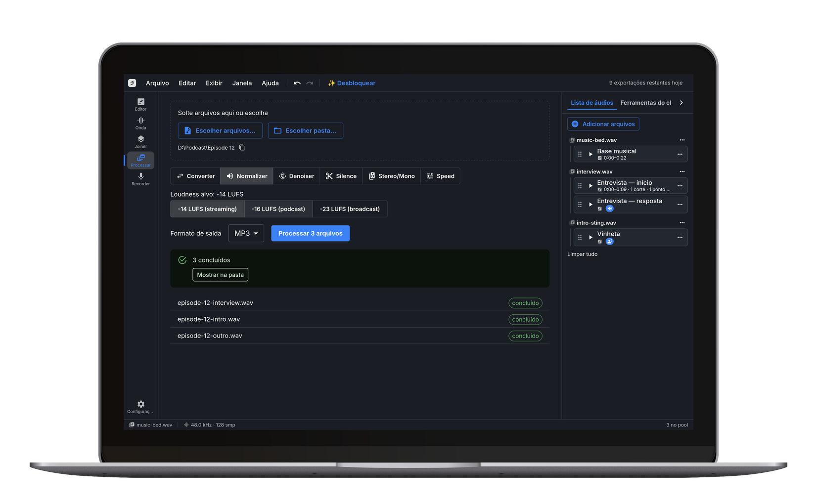Viewport: 817px width, 504px height.
Task: Grab the drag handle of Base musical
Action: [x=580, y=154]
